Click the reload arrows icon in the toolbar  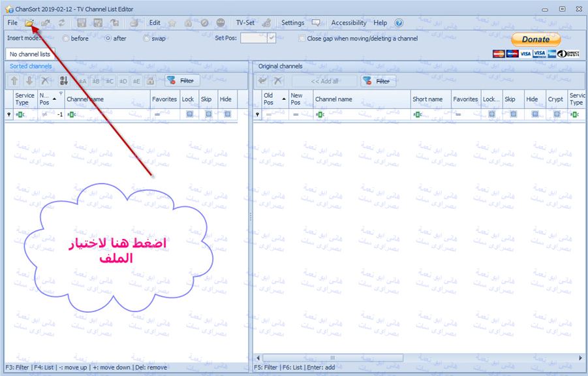coord(61,23)
